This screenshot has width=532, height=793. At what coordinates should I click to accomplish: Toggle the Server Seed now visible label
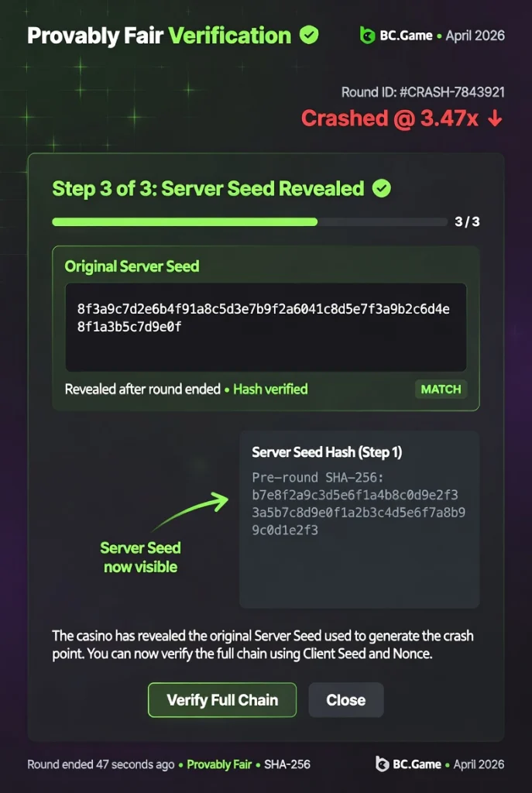click(140, 557)
